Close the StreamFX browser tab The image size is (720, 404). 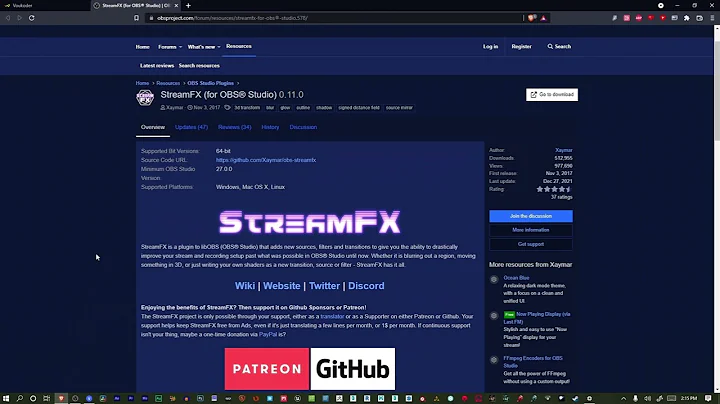pyautogui.click(x=176, y=6)
